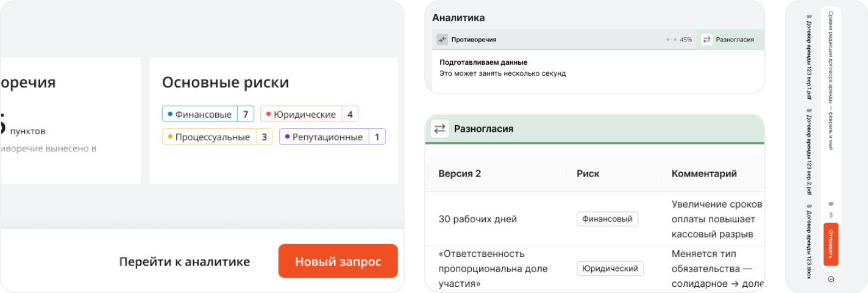The width and height of the screenshot is (868, 293).
Task: Click the Финансовый risk tag in the table
Action: pos(607,219)
